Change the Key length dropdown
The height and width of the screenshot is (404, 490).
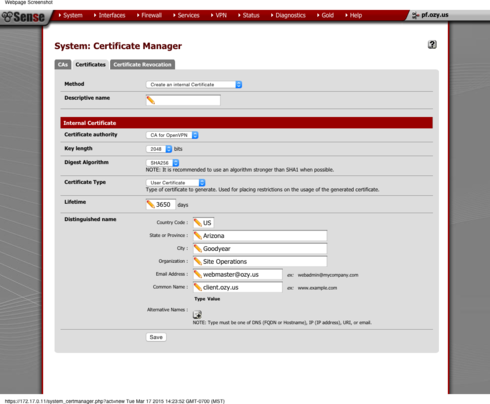159,149
